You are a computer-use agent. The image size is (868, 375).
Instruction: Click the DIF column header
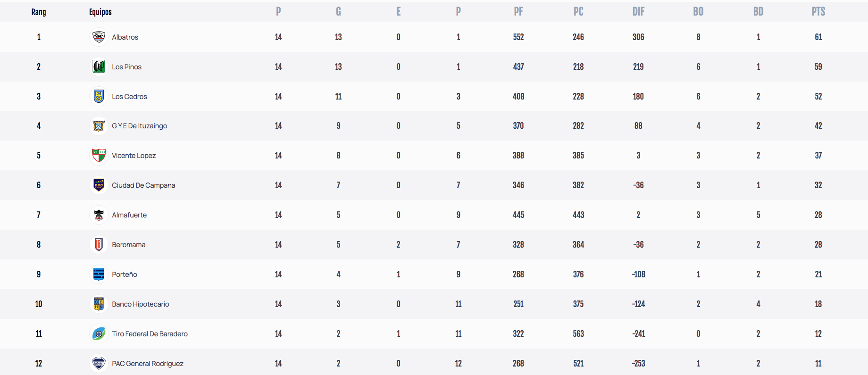638,12
